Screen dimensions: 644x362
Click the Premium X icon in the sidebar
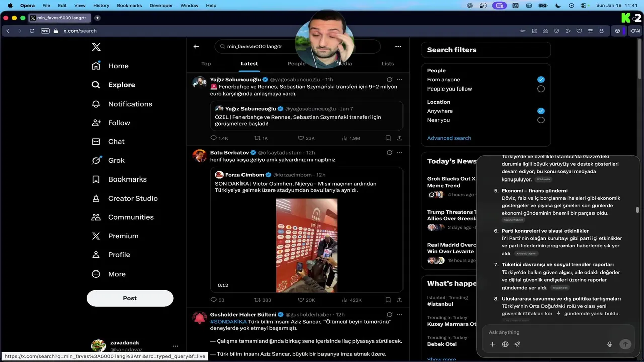click(96, 236)
